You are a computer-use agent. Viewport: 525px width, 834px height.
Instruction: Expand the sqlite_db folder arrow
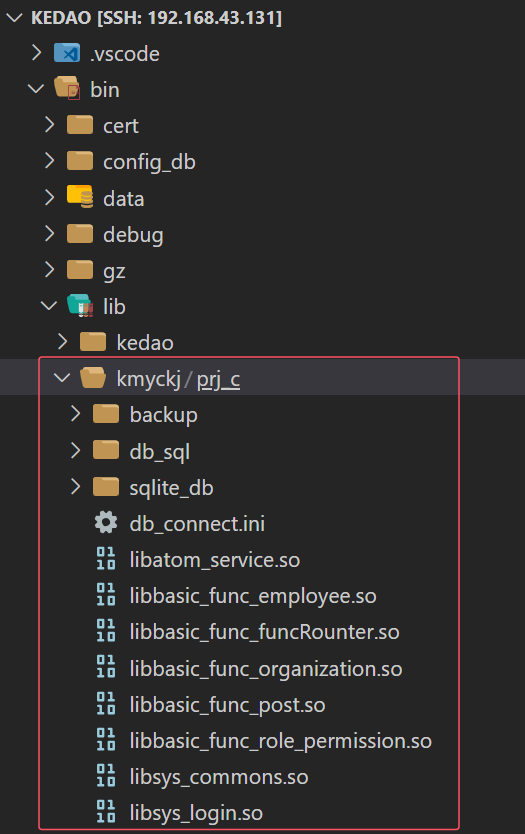(76, 486)
